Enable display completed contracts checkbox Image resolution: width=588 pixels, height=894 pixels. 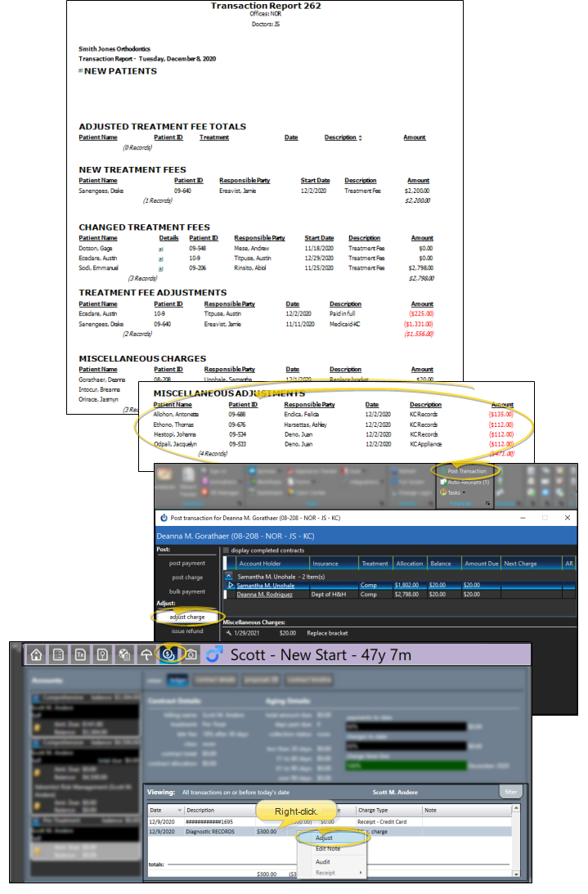tap(227, 550)
